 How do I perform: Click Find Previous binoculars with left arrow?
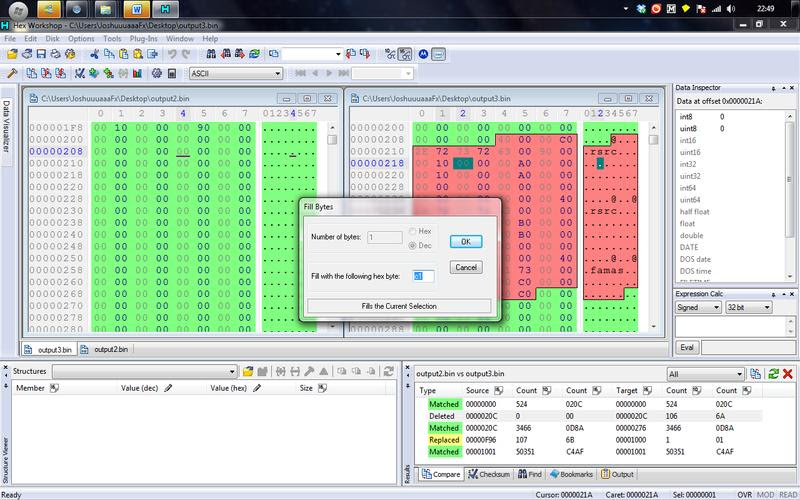(226, 54)
